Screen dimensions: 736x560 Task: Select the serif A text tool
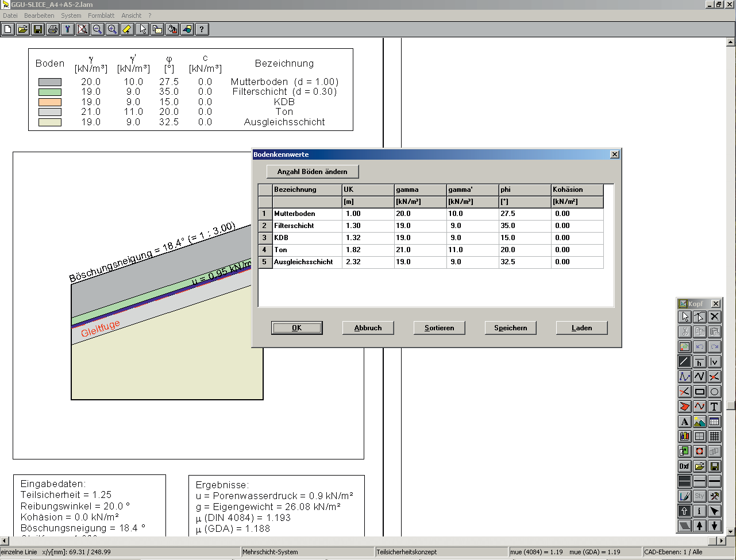pyautogui.click(x=685, y=422)
